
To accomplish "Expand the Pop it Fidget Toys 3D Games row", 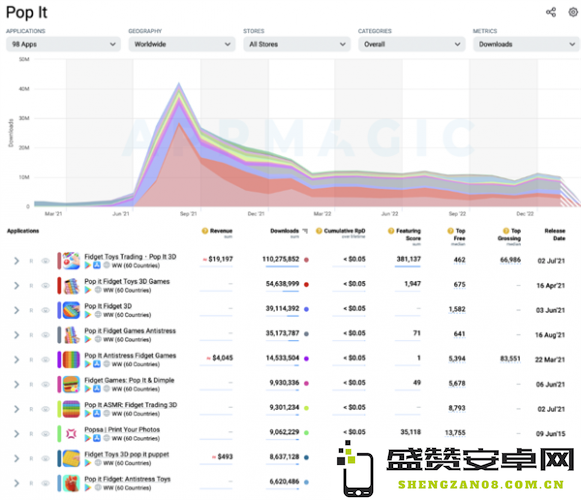I will [x=16, y=285].
